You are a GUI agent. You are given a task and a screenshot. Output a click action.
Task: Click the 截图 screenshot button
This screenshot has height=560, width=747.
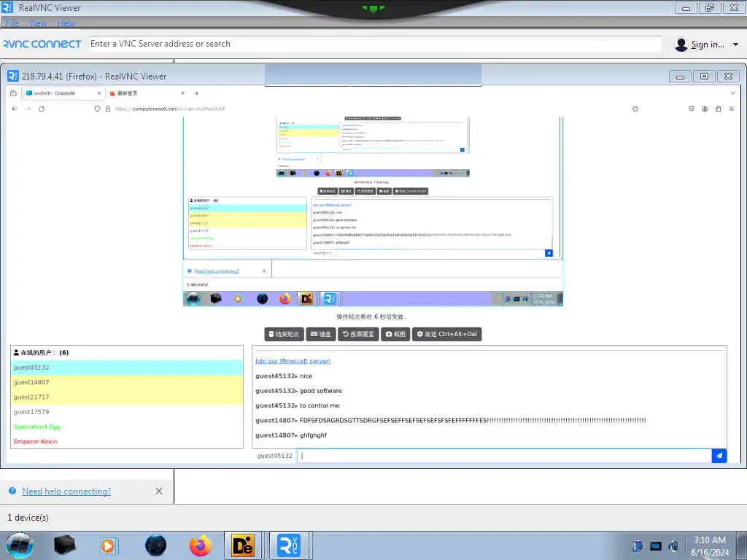pos(395,334)
